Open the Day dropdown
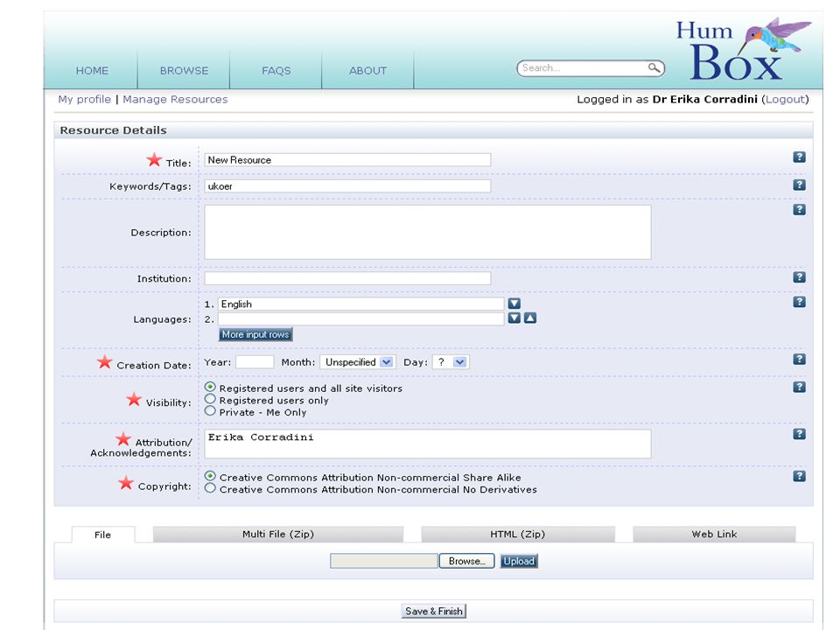The width and height of the screenshot is (840, 630). point(451,362)
